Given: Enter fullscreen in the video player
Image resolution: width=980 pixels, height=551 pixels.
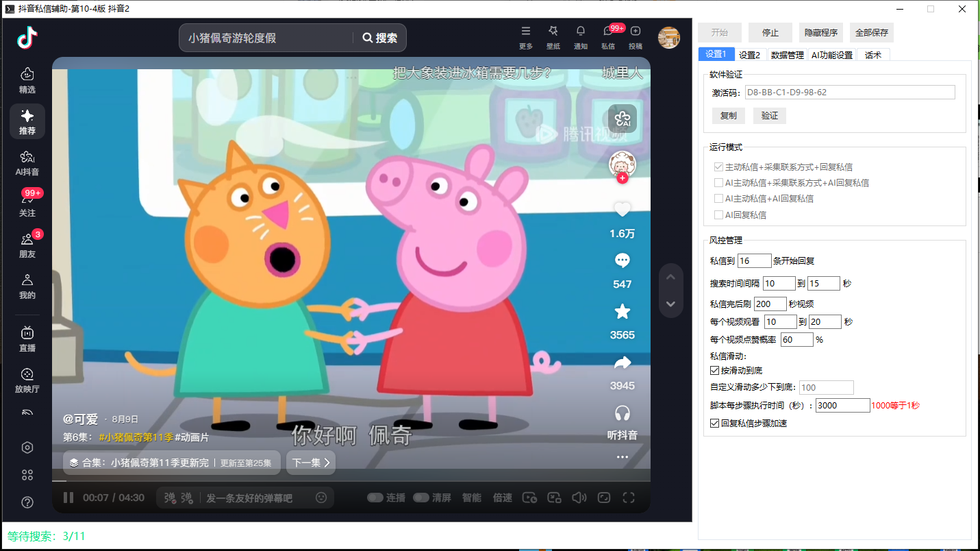Looking at the screenshot, I should (x=628, y=498).
